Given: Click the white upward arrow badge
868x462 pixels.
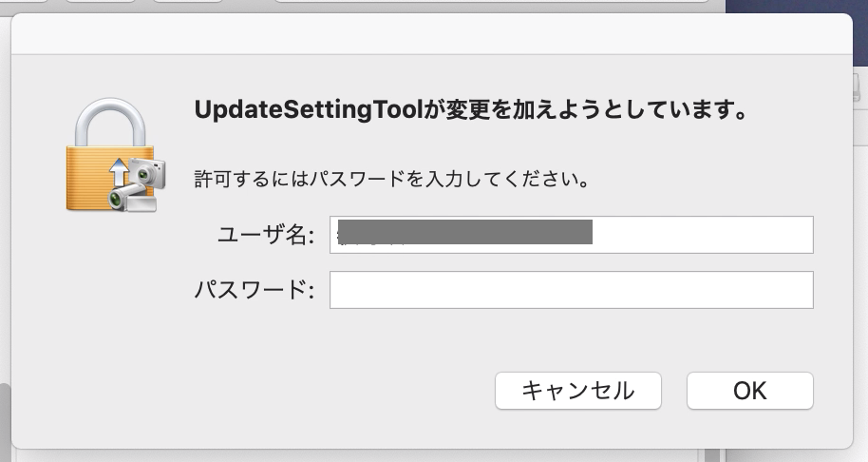Looking at the screenshot, I should pos(119,173).
